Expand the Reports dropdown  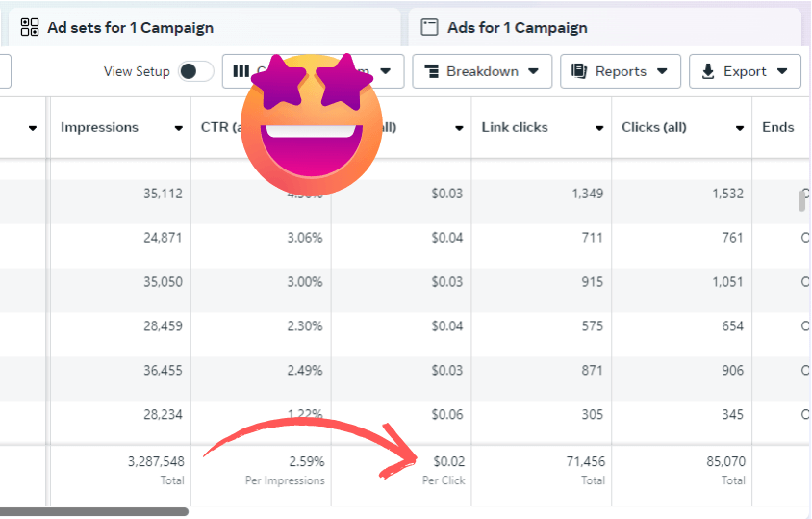662,71
